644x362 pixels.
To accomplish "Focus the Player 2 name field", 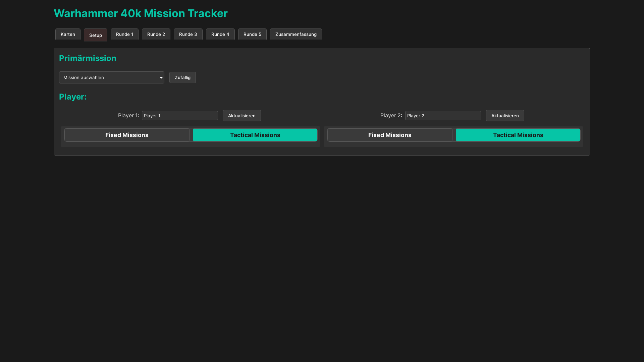I will 443,116.
